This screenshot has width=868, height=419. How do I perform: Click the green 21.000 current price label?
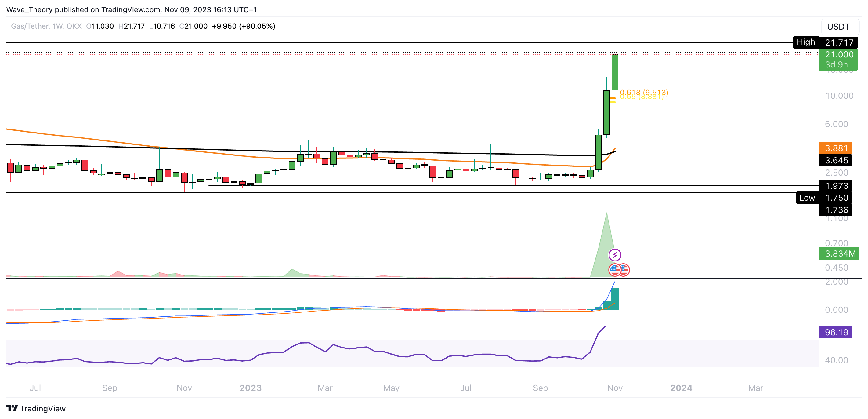click(838, 55)
